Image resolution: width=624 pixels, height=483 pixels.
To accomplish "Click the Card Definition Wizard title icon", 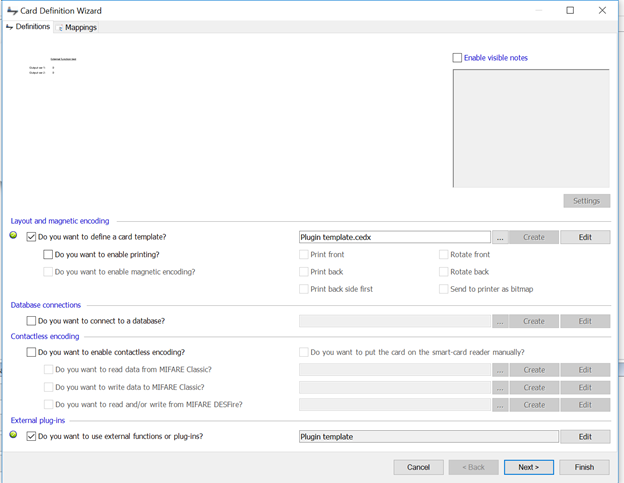I will 12,10.
